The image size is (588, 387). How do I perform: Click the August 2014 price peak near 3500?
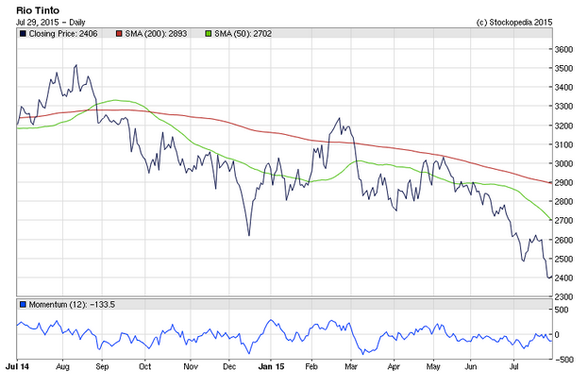pos(76,65)
